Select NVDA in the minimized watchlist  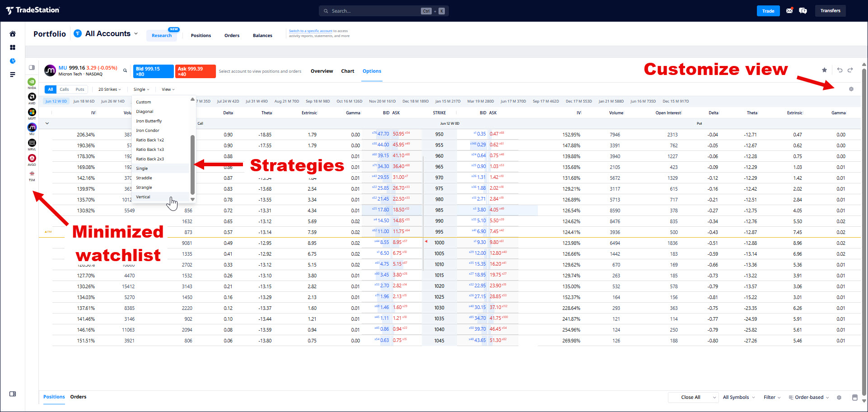click(x=32, y=83)
